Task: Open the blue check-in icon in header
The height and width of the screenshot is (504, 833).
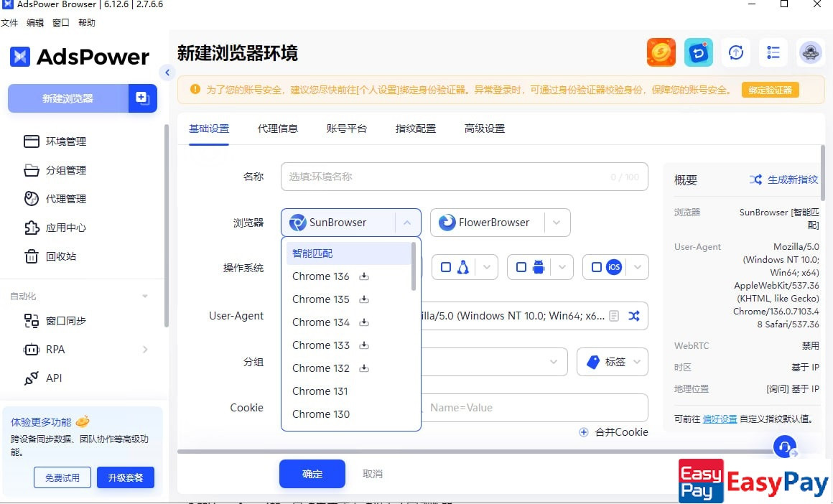Action: tap(698, 53)
